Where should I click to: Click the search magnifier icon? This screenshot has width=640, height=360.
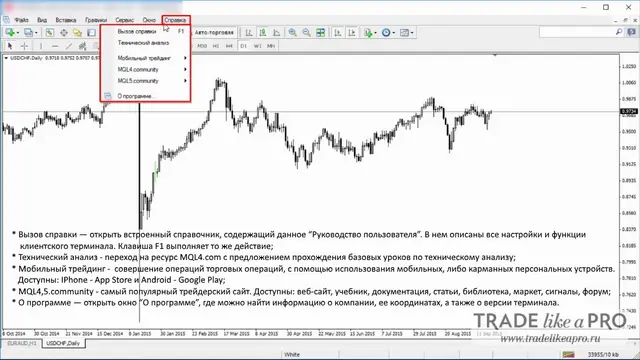(x=619, y=32)
